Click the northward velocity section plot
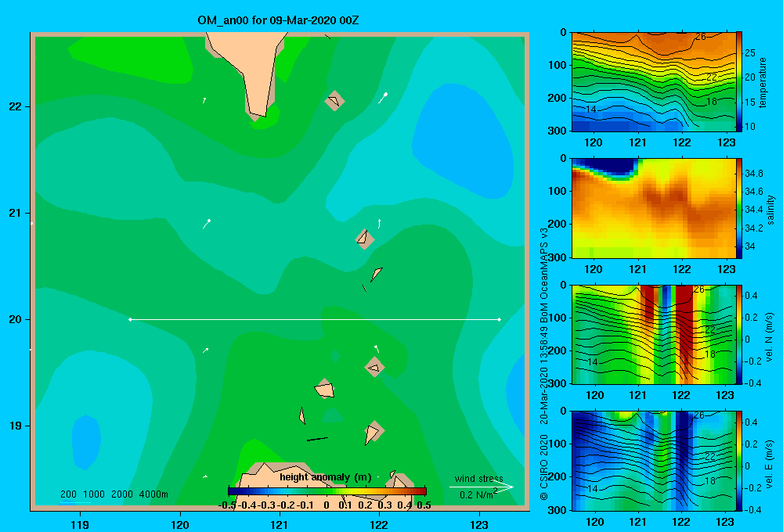The width and height of the screenshot is (783, 532). tap(654, 334)
